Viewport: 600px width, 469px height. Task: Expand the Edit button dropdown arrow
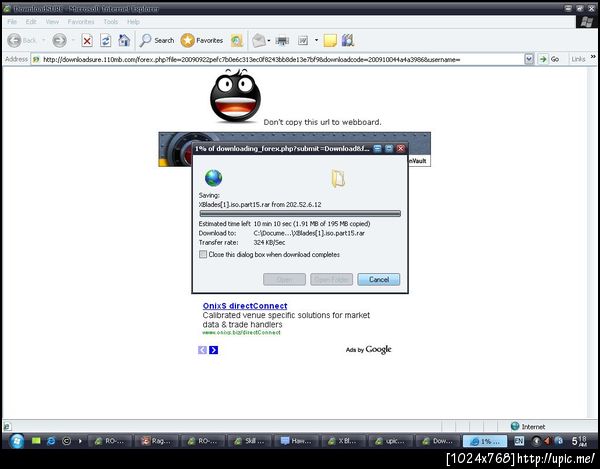point(316,40)
